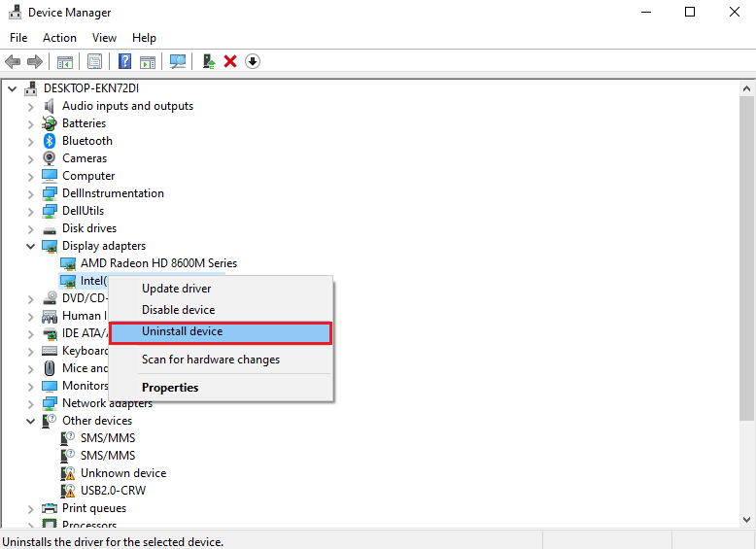Viewport: 756px width, 549px height.
Task: Expand the Print queues category
Action: (31, 509)
